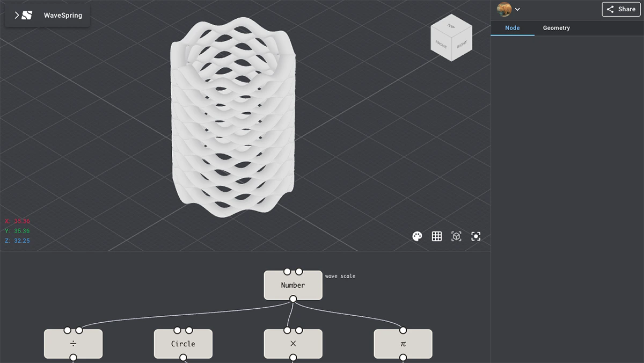Viewport: 644px width, 363px height.
Task: Toggle the bounding box view icon
Action: 456,236
